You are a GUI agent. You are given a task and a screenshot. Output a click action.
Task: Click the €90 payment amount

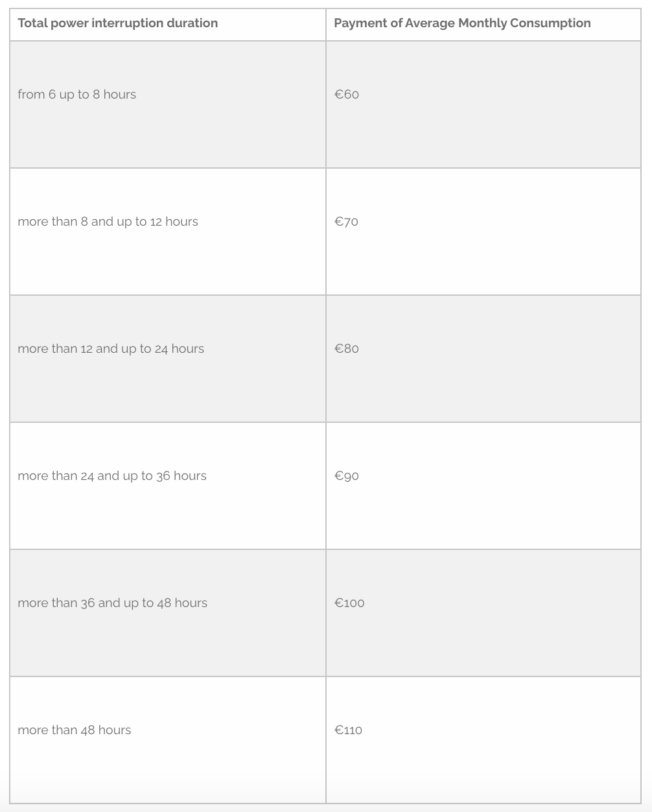(x=347, y=476)
